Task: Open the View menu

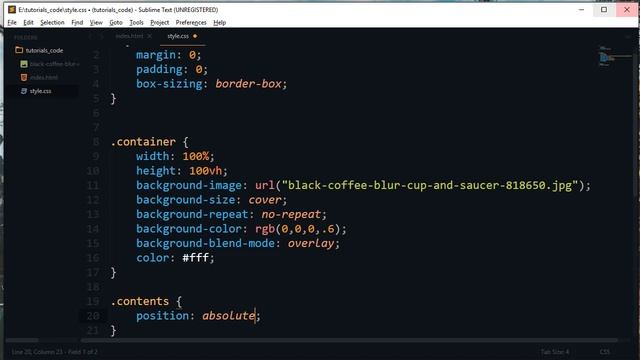Action: point(96,22)
